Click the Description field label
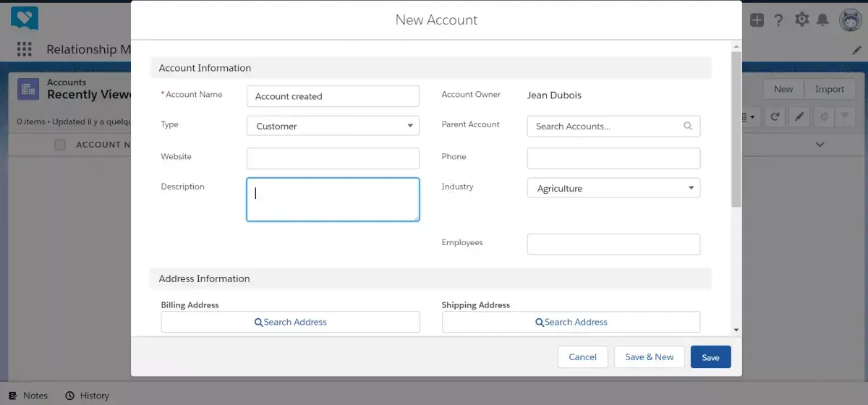 tap(182, 187)
